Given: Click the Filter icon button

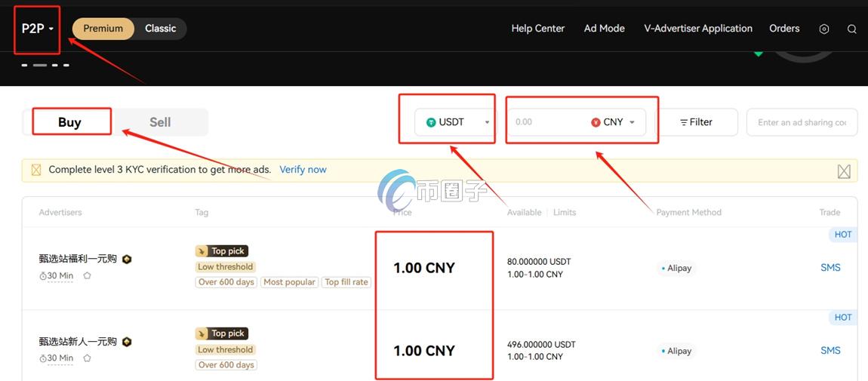Looking at the screenshot, I should (696, 122).
